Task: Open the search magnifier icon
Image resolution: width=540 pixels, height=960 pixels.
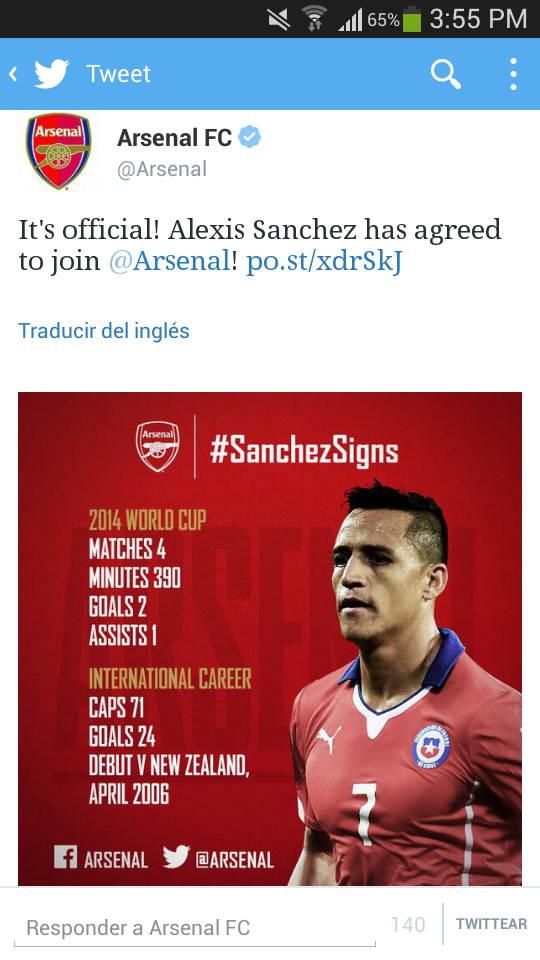Action: point(446,74)
